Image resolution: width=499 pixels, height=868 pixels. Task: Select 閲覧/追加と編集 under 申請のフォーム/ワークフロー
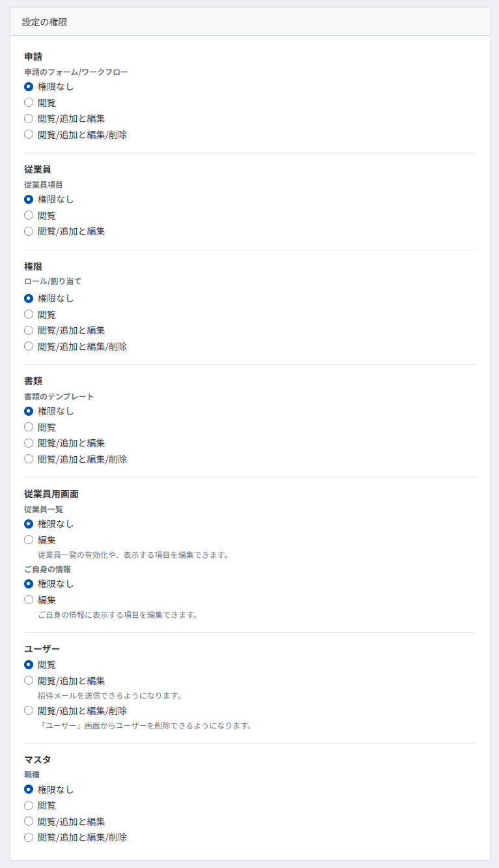click(29, 119)
